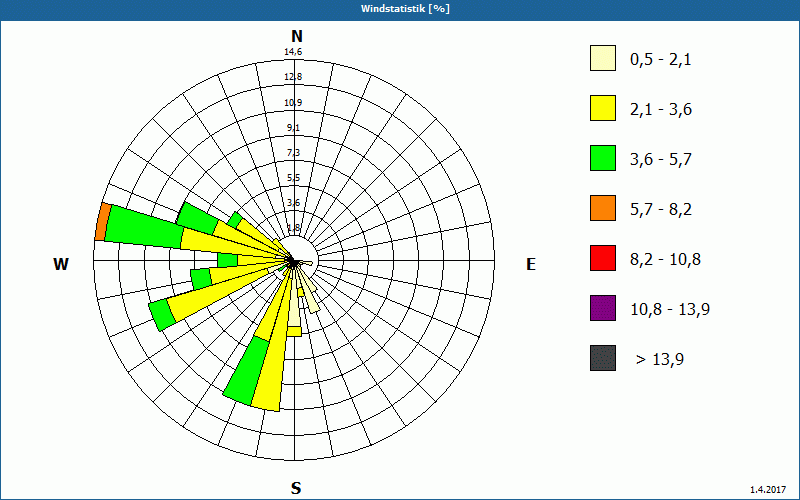Screen dimensions: 800x500
Task: Click the dark gray > 13,9 legend swatch
Action: pyautogui.click(x=603, y=358)
